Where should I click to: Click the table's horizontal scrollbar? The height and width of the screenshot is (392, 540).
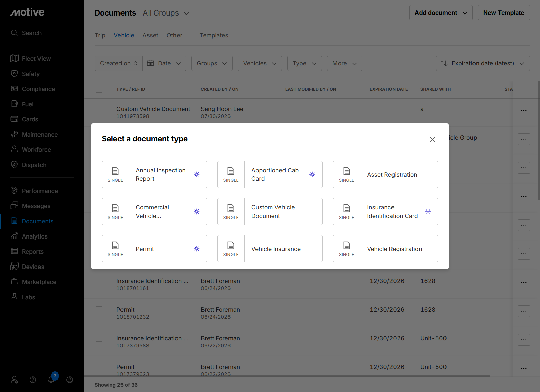[287, 376]
